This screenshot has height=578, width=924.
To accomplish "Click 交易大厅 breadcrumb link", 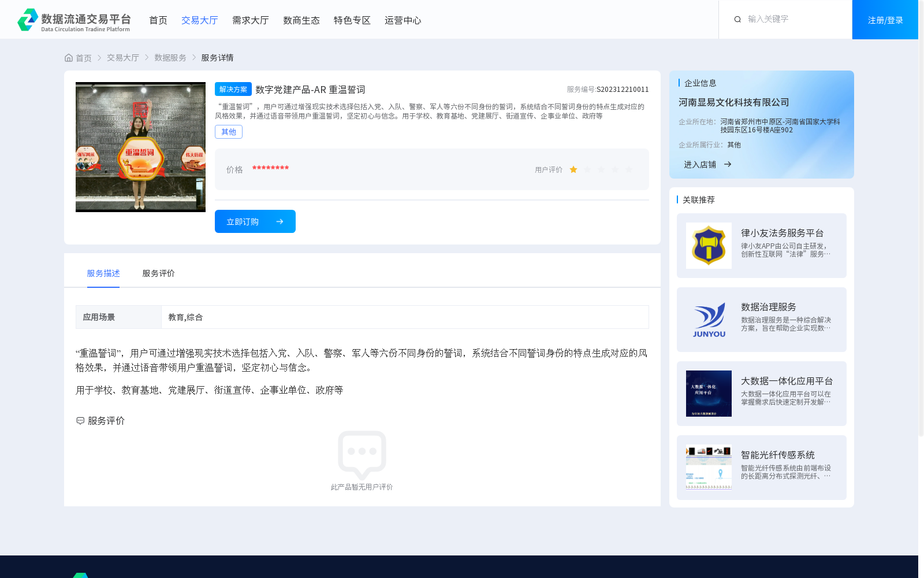I will (123, 58).
